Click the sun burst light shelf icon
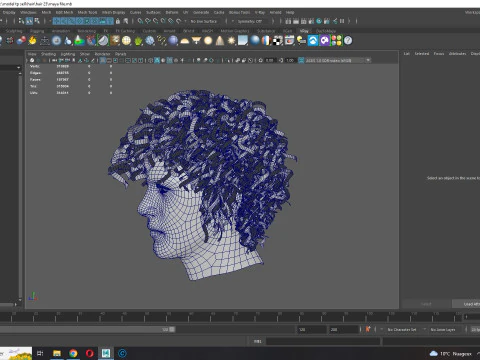This screenshot has height=360, width=480. tap(231, 41)
